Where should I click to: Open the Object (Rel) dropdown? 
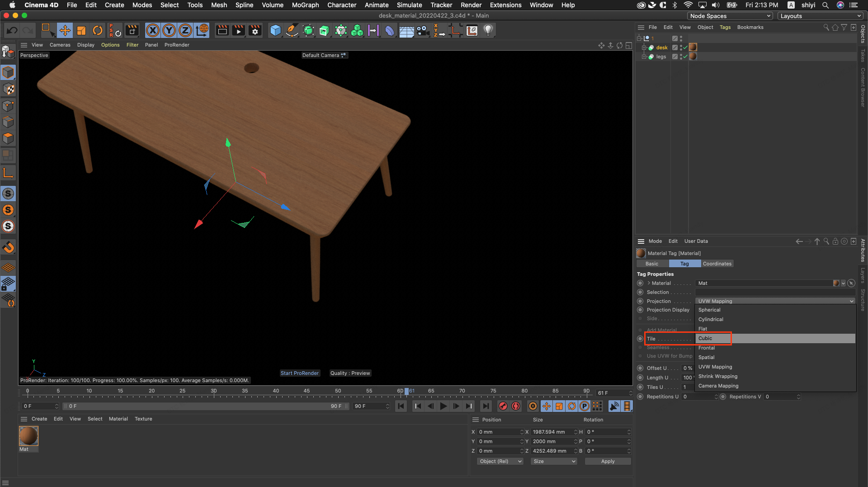500,461
